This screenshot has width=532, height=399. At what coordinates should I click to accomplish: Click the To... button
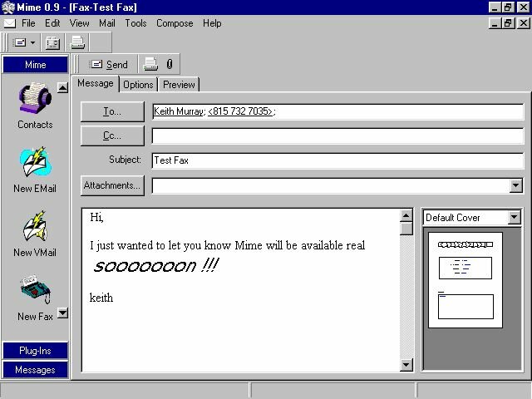pos(112,111)
